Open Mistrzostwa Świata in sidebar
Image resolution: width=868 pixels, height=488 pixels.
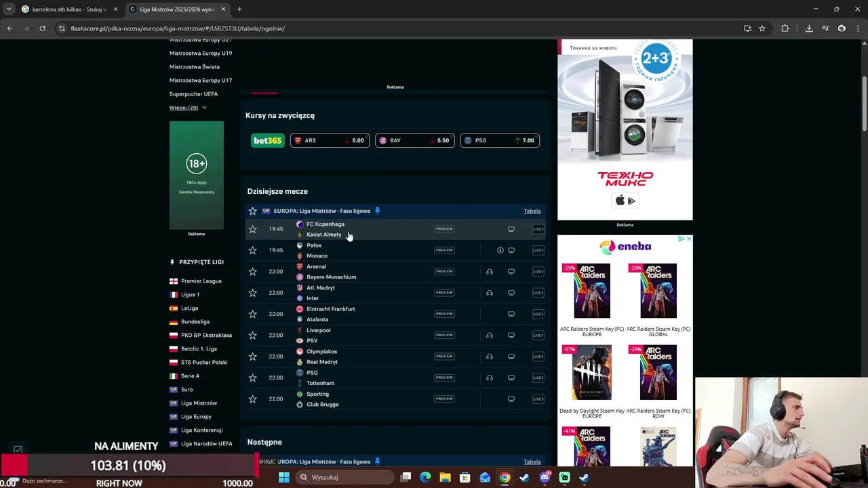(195, 66)
